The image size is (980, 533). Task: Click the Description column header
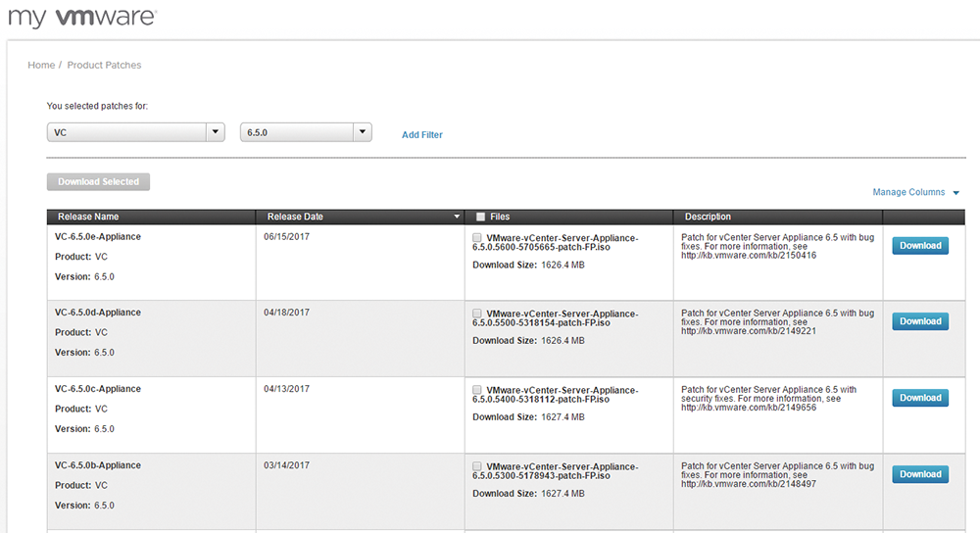[708, 217]
